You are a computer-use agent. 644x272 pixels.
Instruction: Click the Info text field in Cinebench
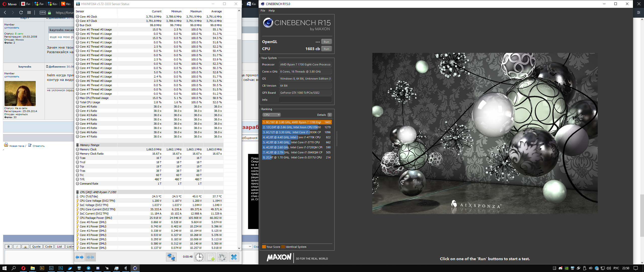pyautogui.click(x=305, y=100)
